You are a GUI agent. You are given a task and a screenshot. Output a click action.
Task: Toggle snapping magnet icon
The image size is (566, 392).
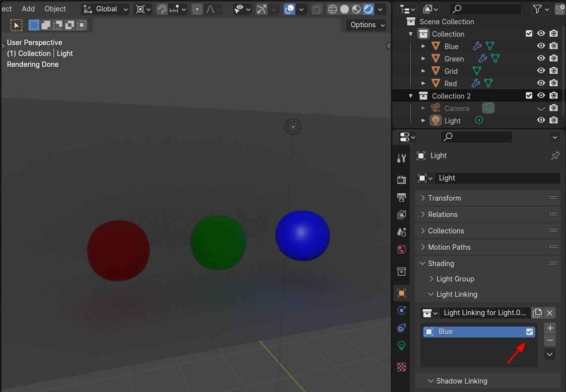point(162,9)
